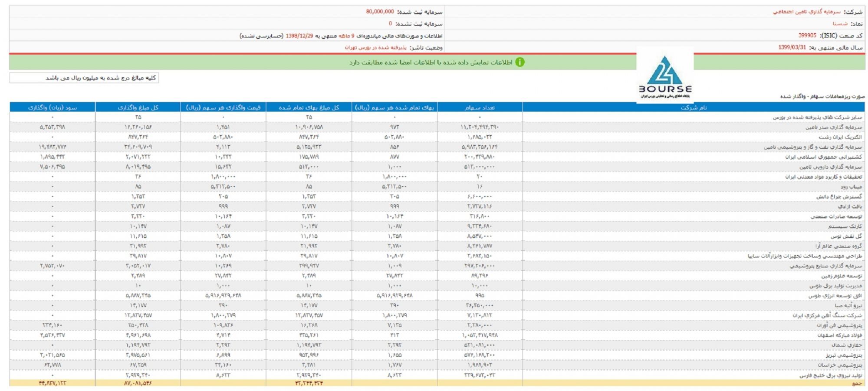Click the section title 'صورت ریزمعاملات سهام - واگذار شده'
Image resolution: width=868 pixels, height=391 pixels.
[x=822, y=96]
